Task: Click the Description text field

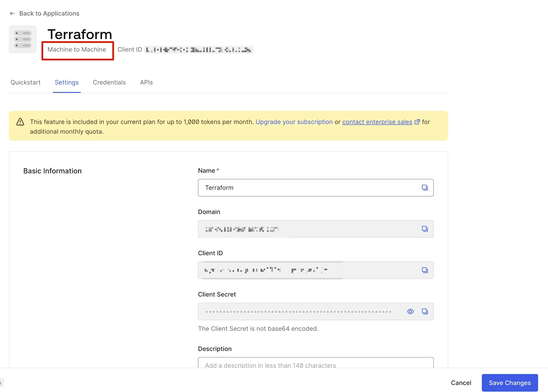Action: coord(316,363)
